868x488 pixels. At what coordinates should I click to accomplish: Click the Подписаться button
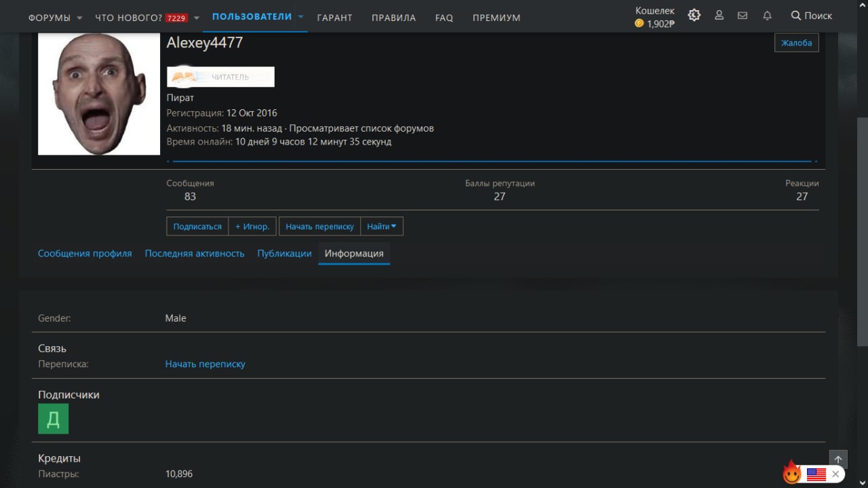[x=197, y=226]
